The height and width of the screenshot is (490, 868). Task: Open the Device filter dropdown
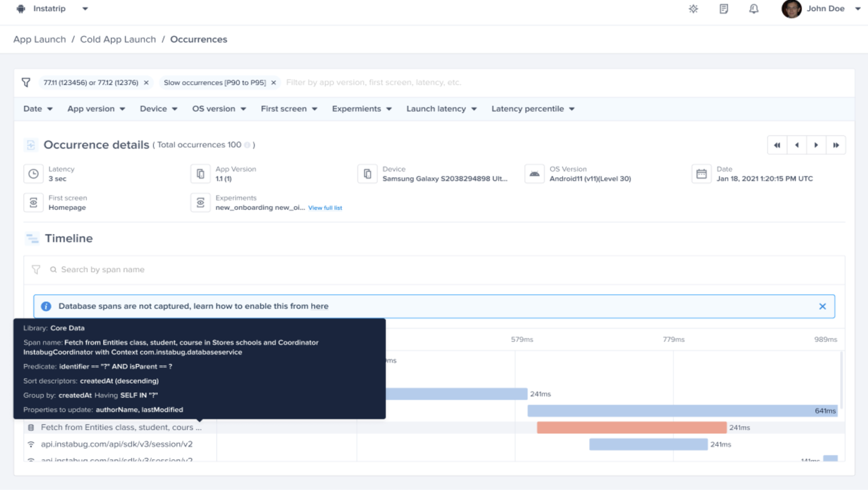point(158,109)
